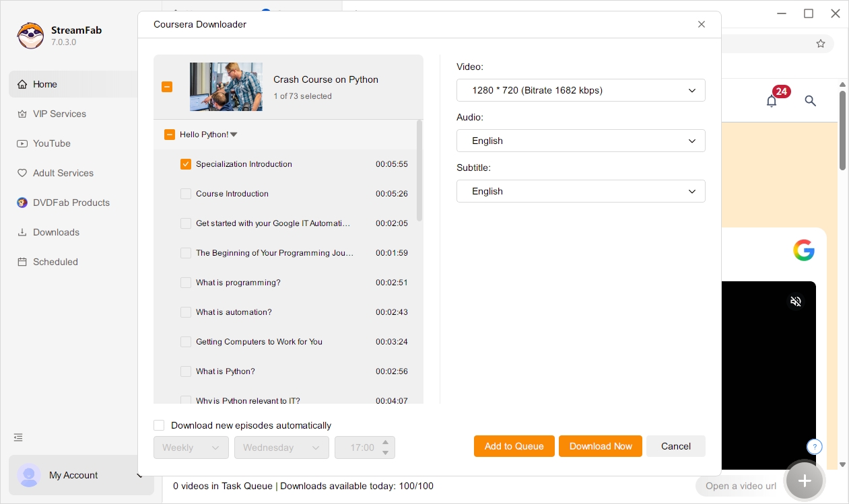Click the YouTube play icon in sidebar

click(x=22, y=143)
